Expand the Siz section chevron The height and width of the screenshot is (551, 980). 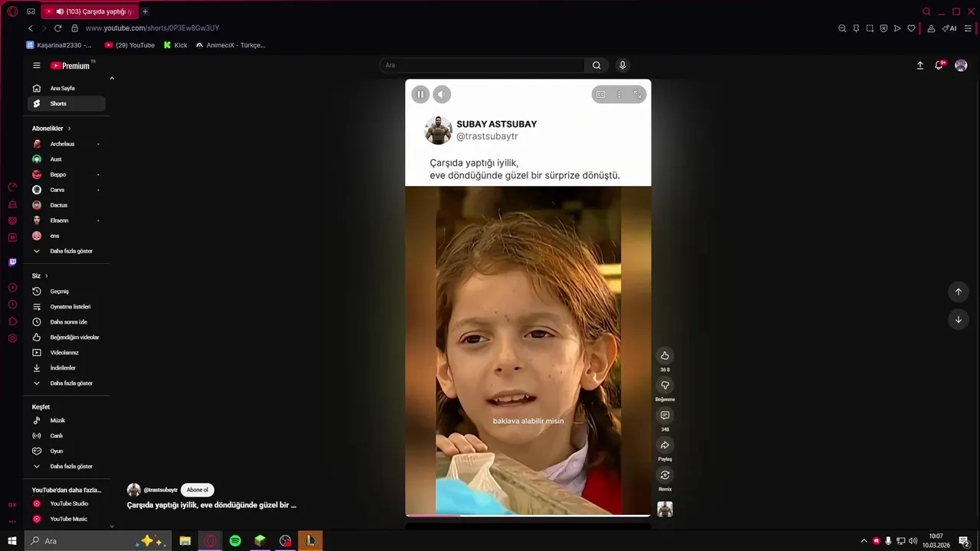click(46, 275)
